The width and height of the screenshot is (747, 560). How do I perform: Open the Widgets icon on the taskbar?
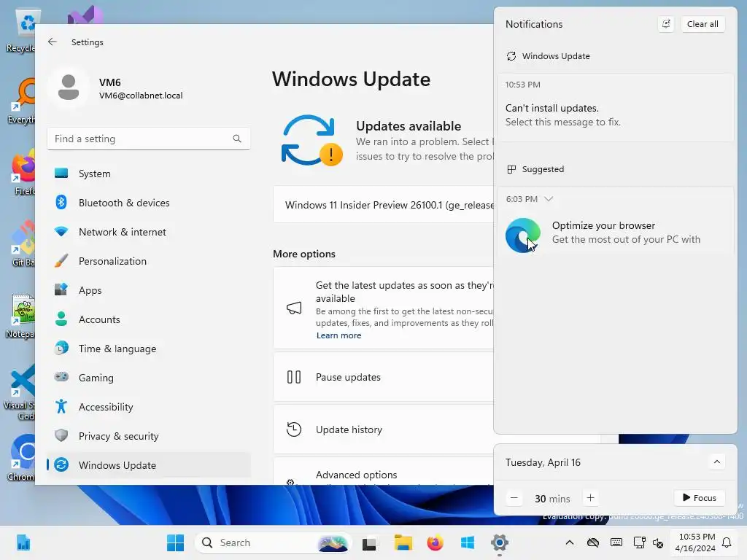(x=23, y=542)
